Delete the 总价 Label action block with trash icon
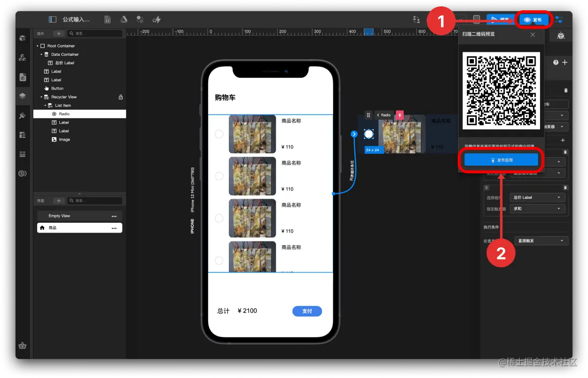The width and height of the screenshot is (588, 378). (x=565, y=188)
